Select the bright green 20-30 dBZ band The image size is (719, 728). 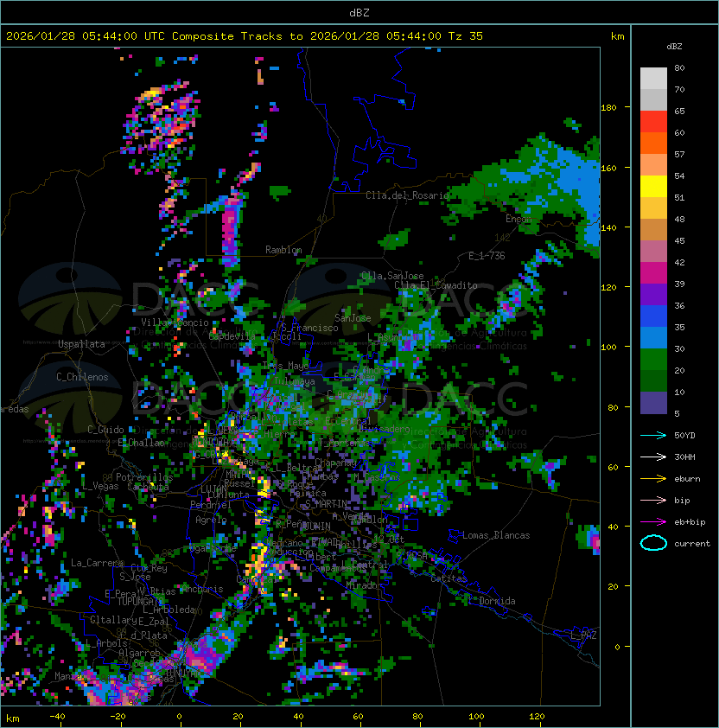(x=653, y=360)
